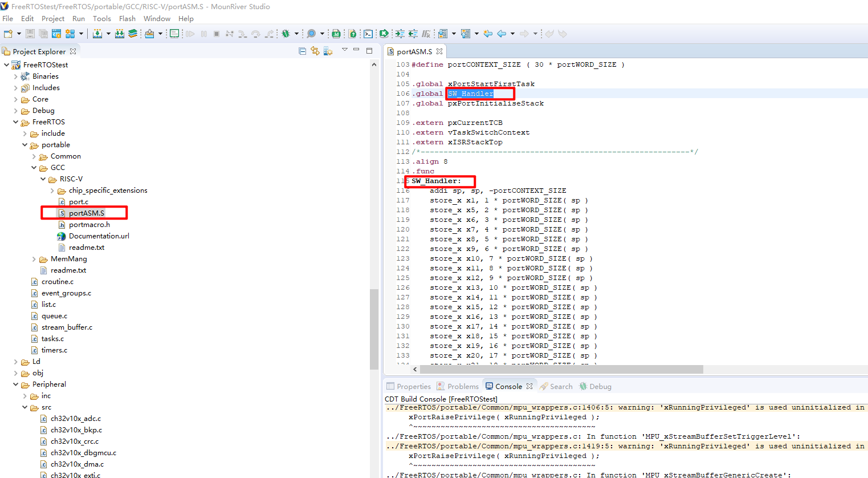Select portASM.S in the project tree
This screenshot has width=868, height=478.
[86, 213]
